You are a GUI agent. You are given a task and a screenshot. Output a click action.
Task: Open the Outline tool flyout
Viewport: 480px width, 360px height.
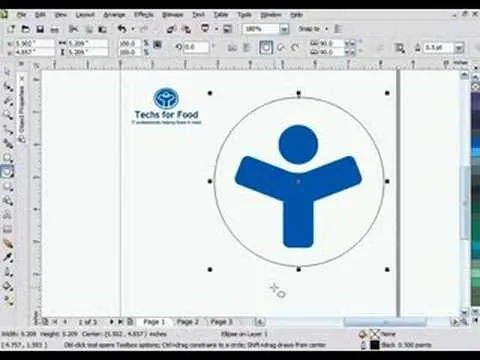(x=8, y=272)
